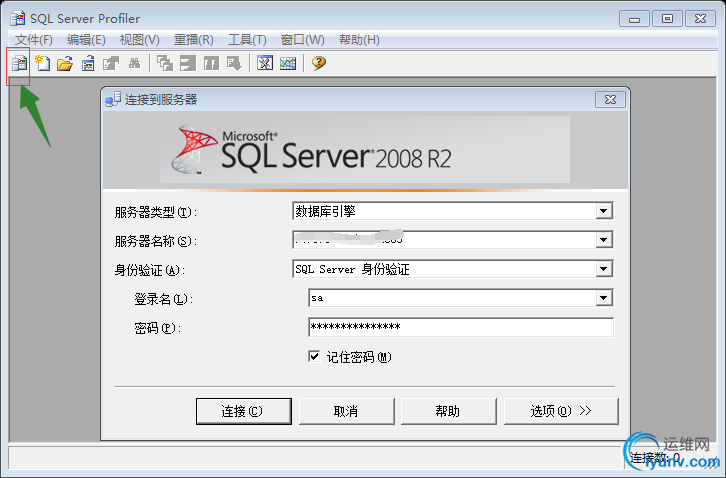Click the password input field
Viewport: 726px width, 478px height.
(x=461, y=327)
